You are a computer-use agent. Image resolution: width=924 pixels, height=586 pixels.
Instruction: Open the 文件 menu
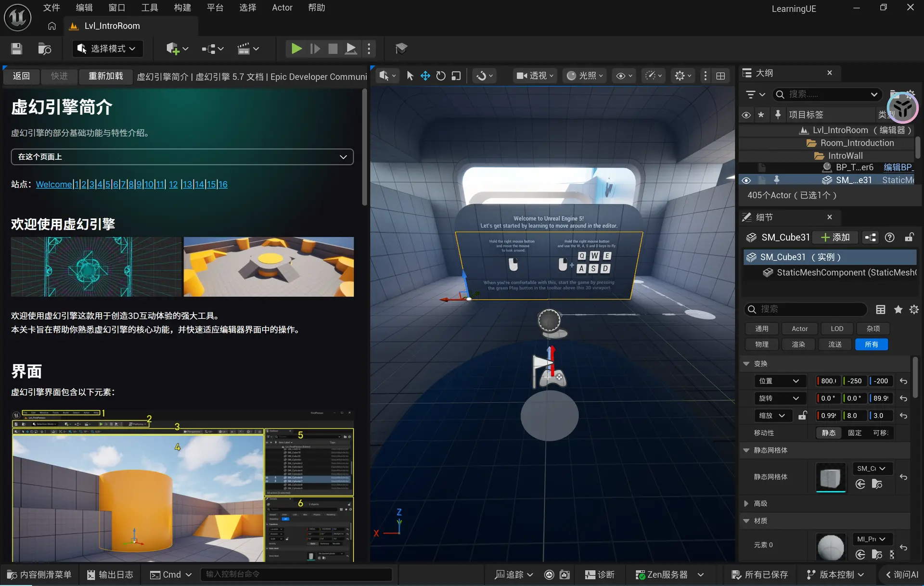point(51,8)
